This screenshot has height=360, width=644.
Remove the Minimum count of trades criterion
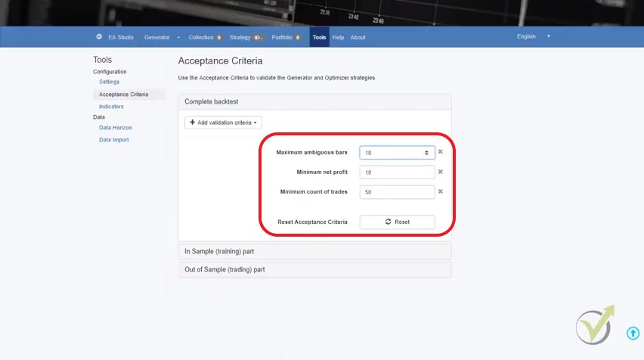coord(440,191)
